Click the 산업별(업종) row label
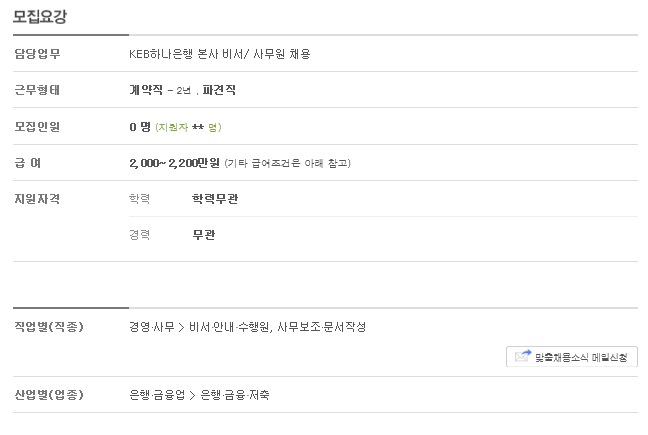The image size is (648, 435). click(48, 395)
